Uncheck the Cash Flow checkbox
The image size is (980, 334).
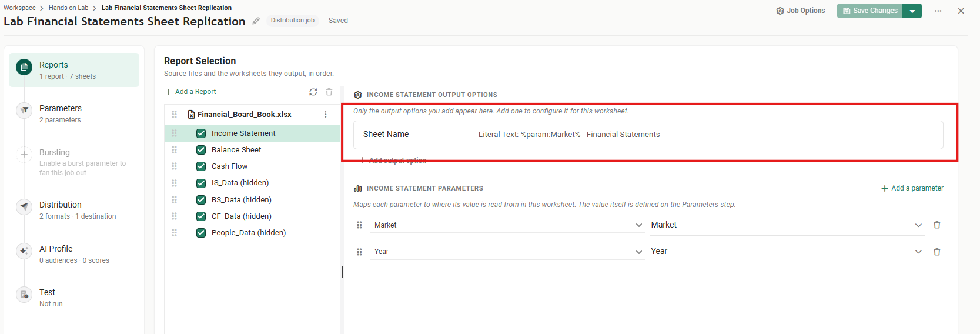[x=201, y=166]
